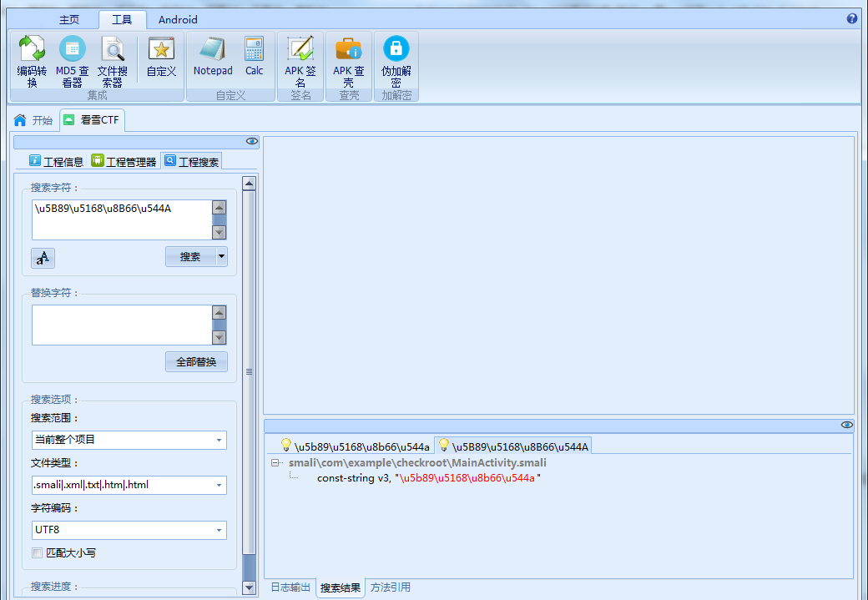Screen dimensions: 868x600
Task: Select the lowercase \u5b89 result tab
Action: pyautogui.click(x=355, y=446)
